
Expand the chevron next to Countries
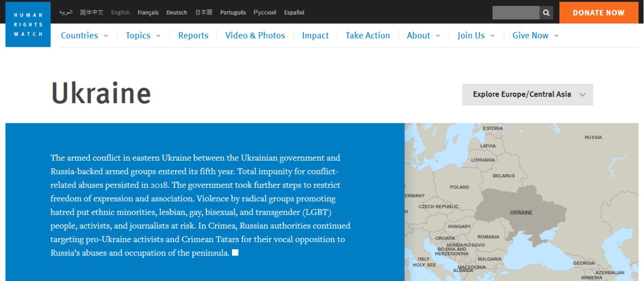coord(106,36)
